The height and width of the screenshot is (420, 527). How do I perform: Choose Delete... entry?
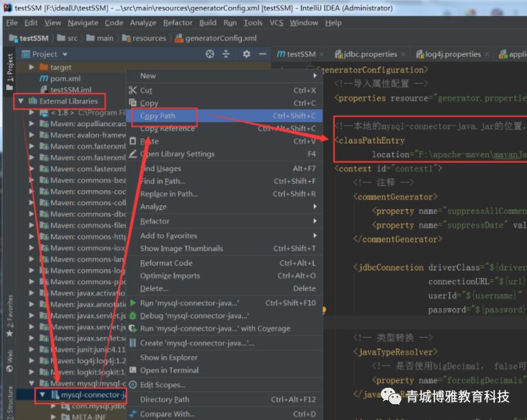point(224,288)
